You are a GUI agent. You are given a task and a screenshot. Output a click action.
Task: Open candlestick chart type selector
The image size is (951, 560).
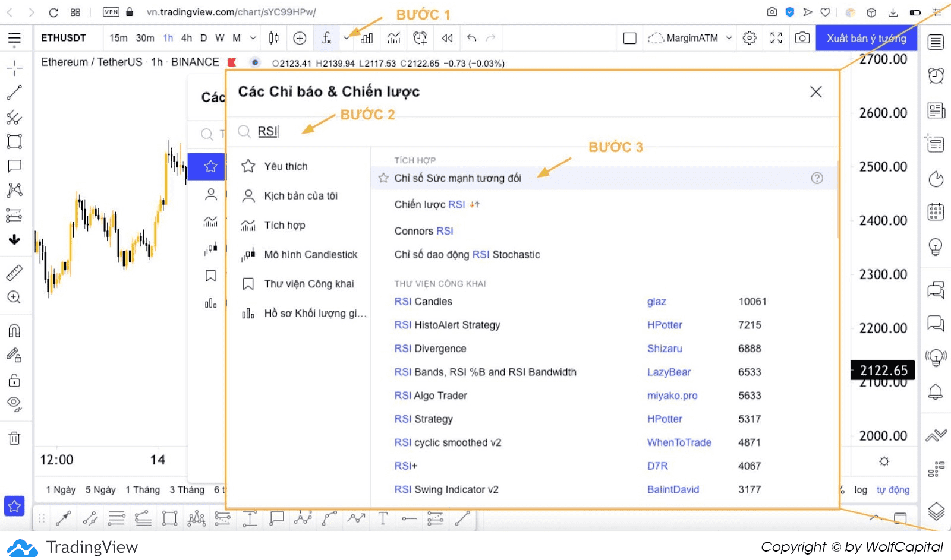coord(273,38)
